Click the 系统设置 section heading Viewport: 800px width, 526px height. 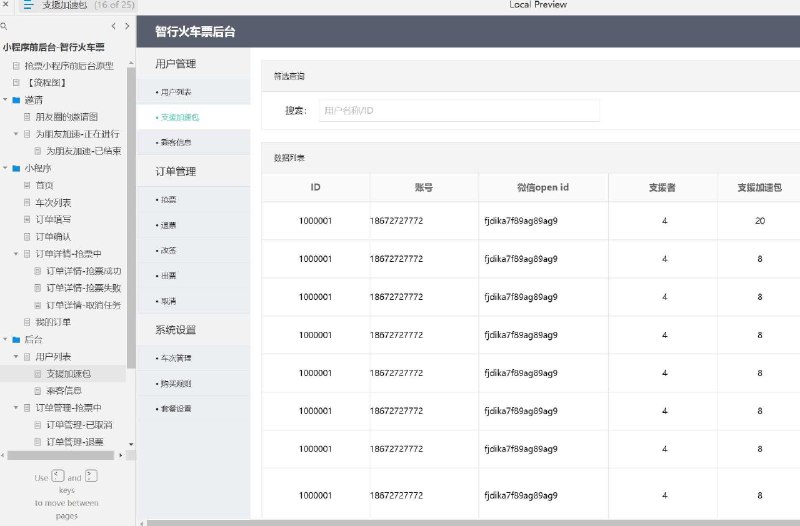[176, 330]
